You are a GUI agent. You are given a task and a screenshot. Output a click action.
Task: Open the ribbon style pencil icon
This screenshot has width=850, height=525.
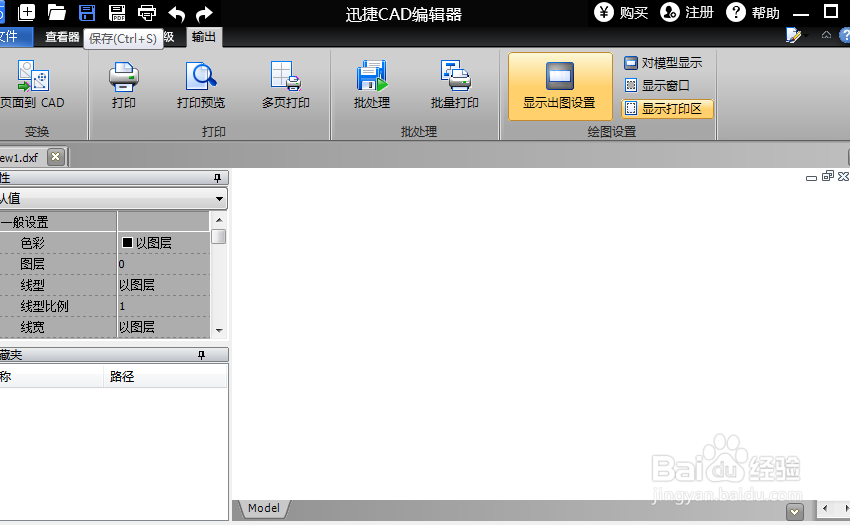click(x=793, y=35)
